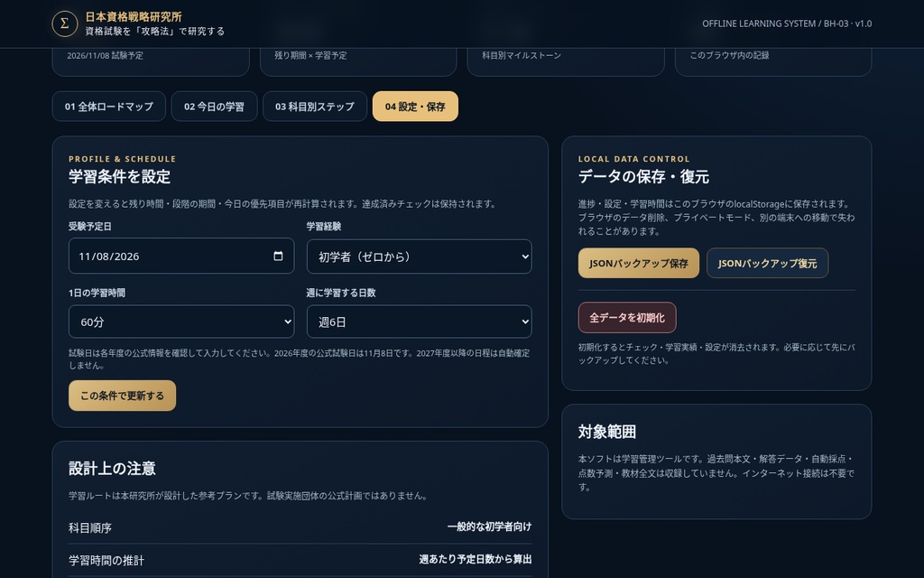
Task: Click the Sigma logo icon in header
Action: tap(65, 23)
